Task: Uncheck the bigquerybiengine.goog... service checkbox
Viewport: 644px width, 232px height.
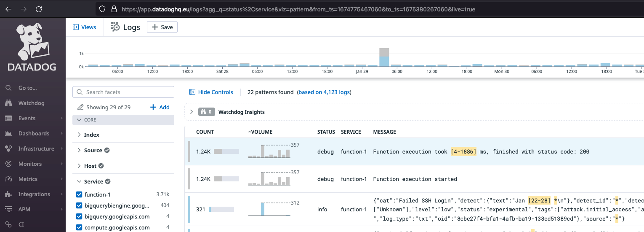Action: (x=79, y=205)
